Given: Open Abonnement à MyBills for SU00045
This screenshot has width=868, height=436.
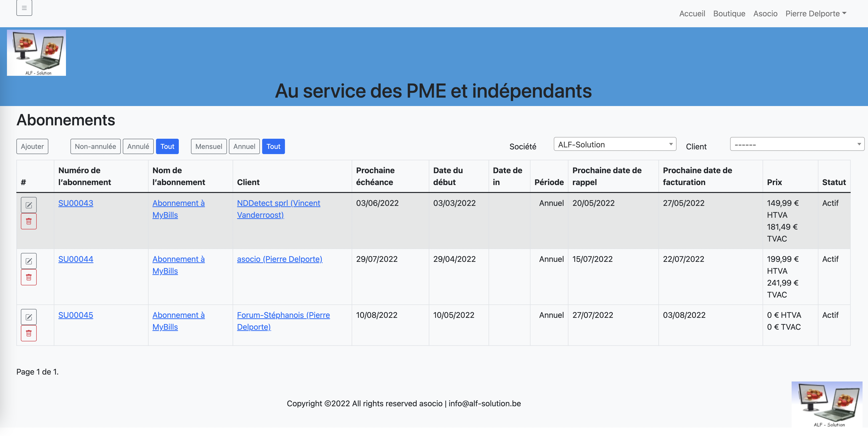Looking at the screenshot, I should pyautogui.click(x=179, y=321).
